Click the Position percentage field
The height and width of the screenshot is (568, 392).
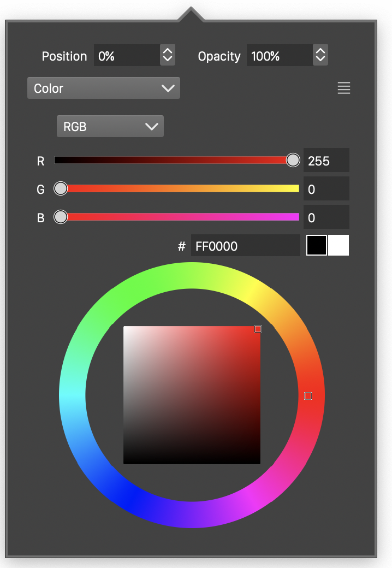point(127,56)
